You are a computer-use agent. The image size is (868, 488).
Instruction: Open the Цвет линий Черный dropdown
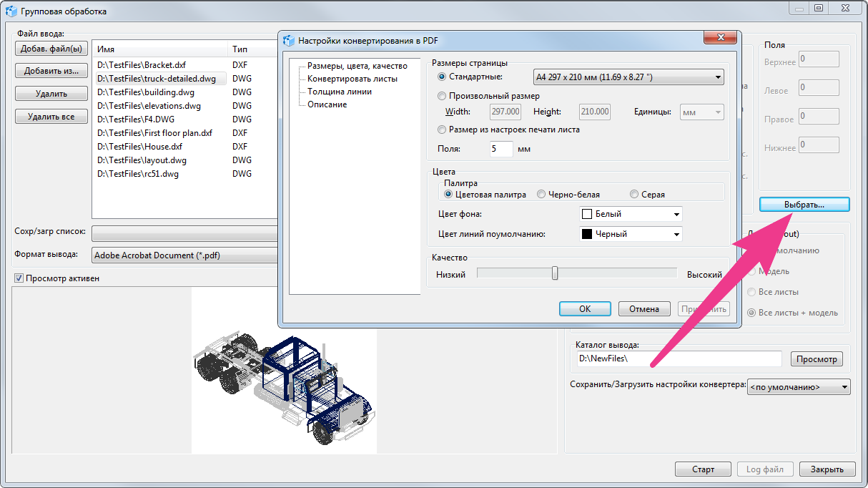coord(630,234)
